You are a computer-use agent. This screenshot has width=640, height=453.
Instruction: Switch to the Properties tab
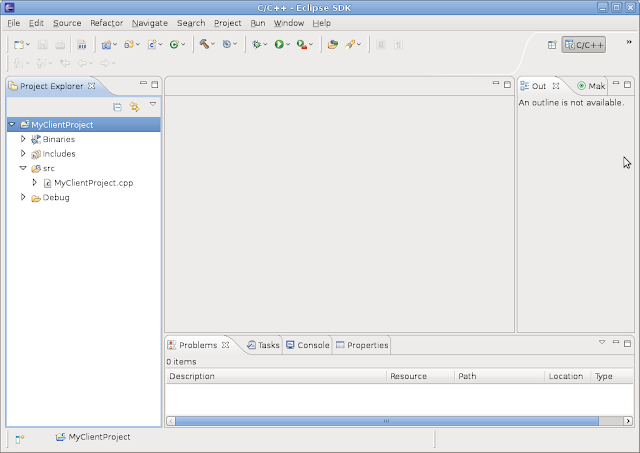tap(362, 345)
